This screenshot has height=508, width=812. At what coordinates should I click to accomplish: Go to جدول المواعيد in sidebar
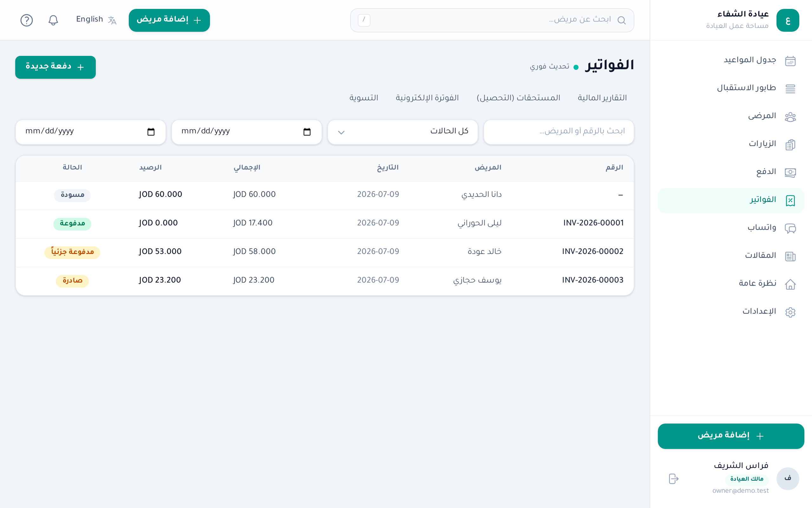(750, 60)
